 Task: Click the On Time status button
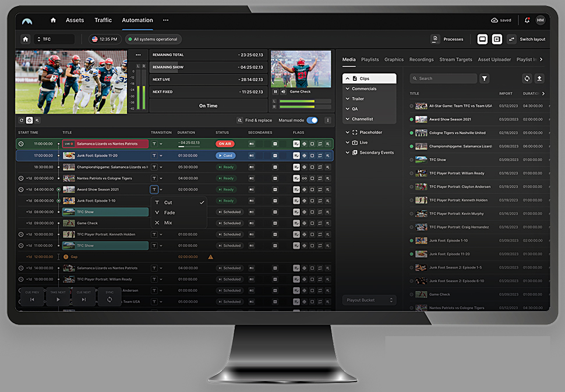coord(209,105)
